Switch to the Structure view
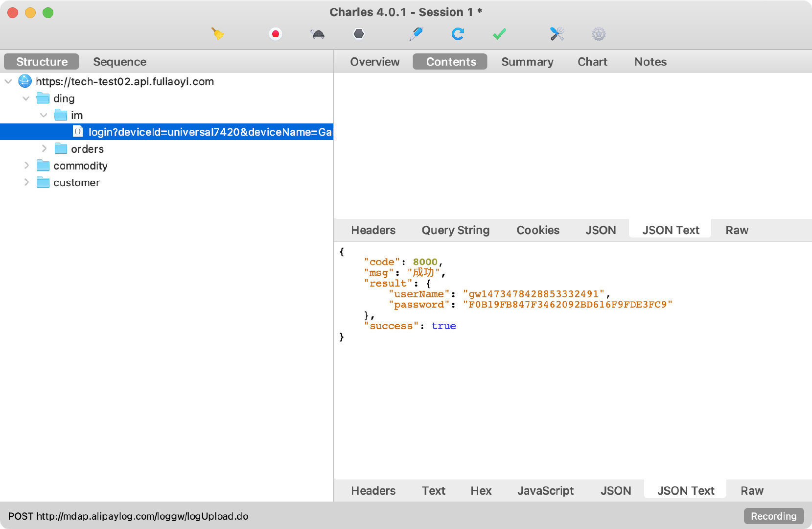The image size is (812, 529). click(42, 62)
